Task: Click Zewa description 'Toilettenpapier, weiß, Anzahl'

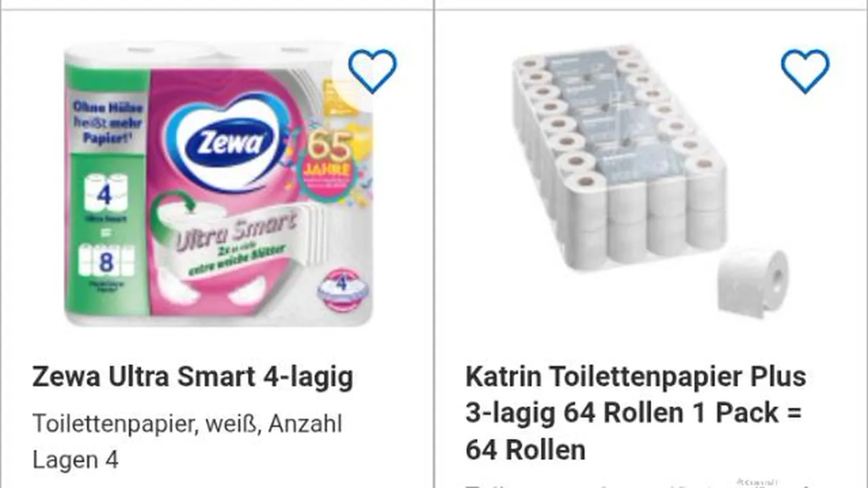Action: (187, 424)
